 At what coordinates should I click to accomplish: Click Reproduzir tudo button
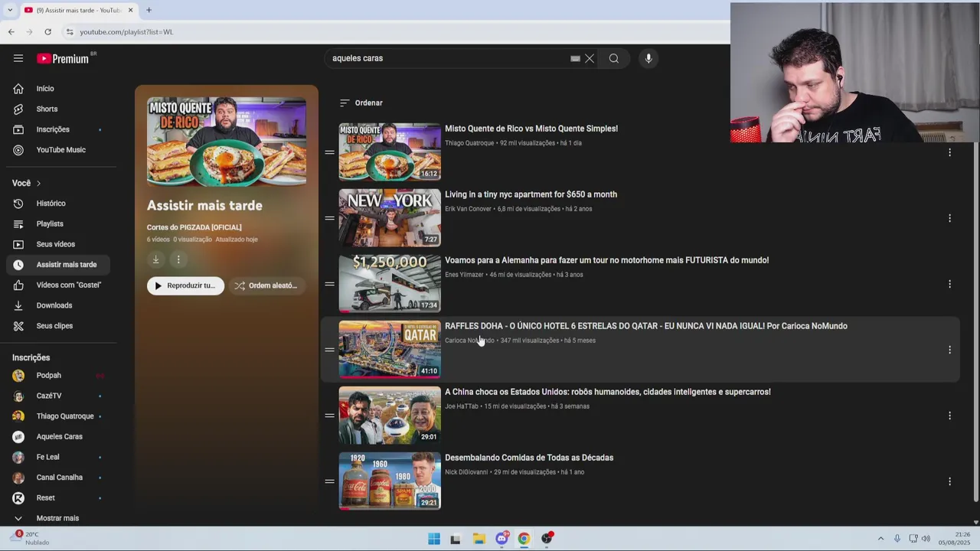pos(185,285)
